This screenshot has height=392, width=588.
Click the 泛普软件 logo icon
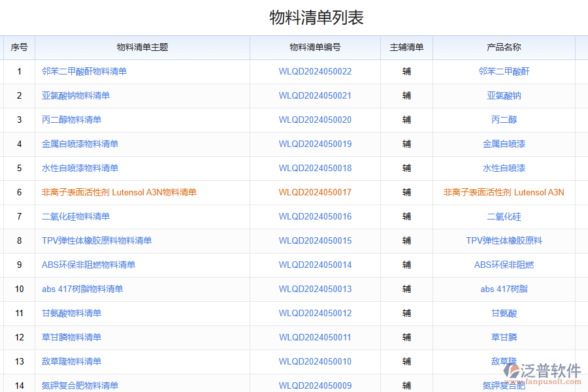click(x=513, y=371)
